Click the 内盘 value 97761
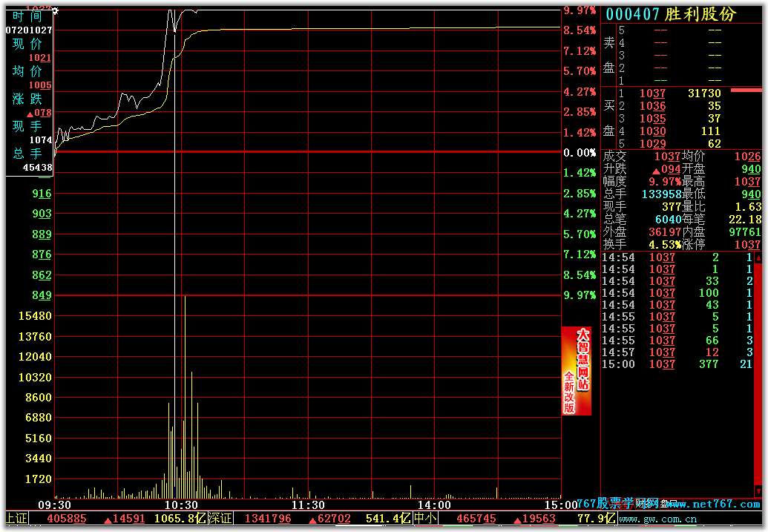This screenshot has width=768, height=532. click(744, 232)
